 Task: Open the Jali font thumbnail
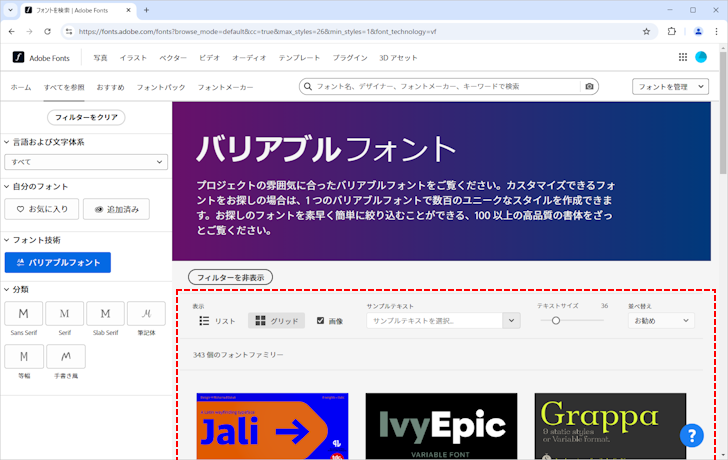click(272, 426)
